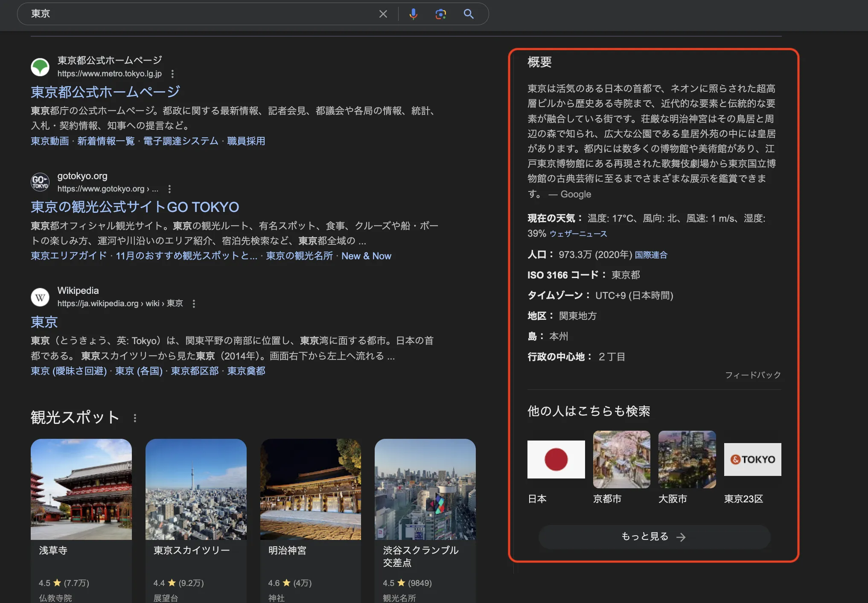Open the 浅草寺 attraction photo
Image resolution: width=868 pixels, height=603 pixels.
coord(81,489)
